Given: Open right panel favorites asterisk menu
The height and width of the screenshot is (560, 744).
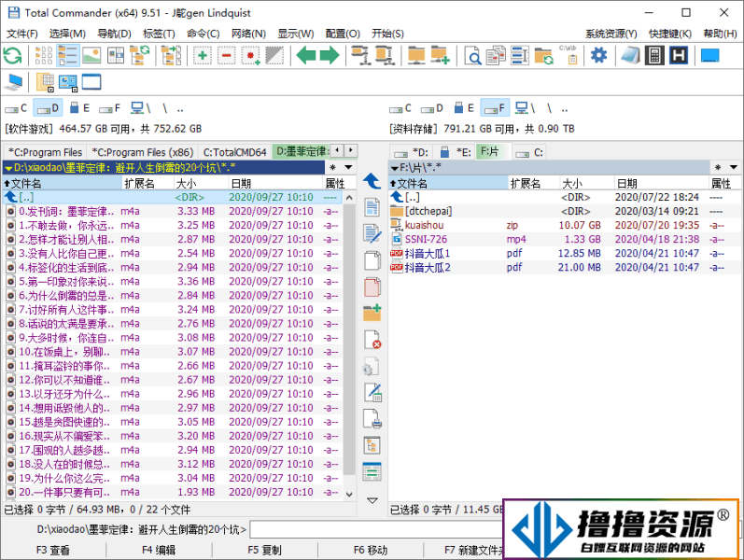Looking at the screenshot, I should pos(718,167).
